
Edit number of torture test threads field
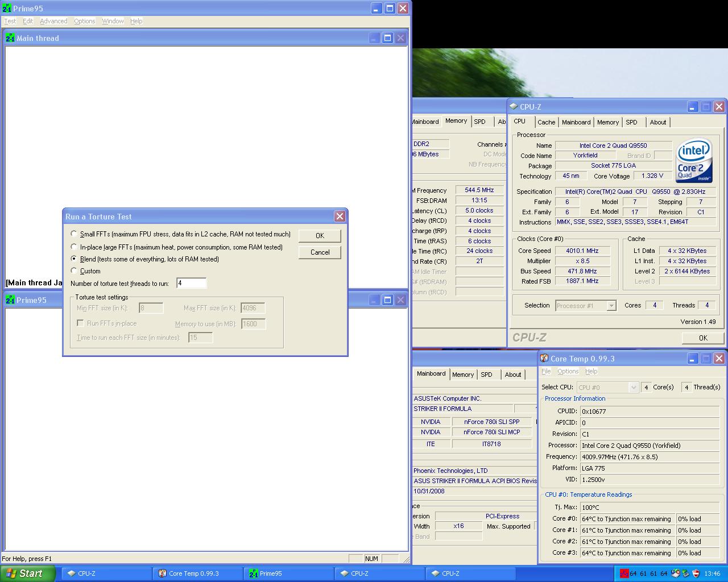tap(191, 283)
